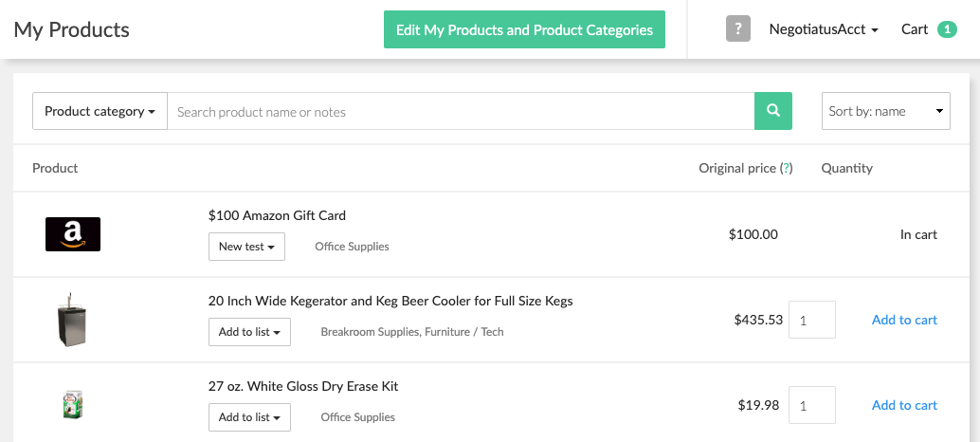Image resolution: width=980 pixels, height=442 pixels.
Task: Click the green cart count badge
Action: pyautogui.click(x=946, y=29)
